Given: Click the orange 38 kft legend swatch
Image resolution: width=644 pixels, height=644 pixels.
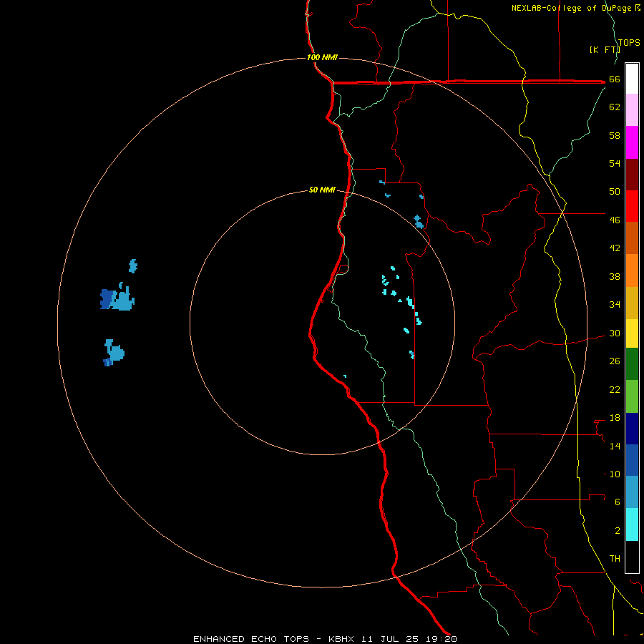Looking at the screenshot, I should pyautogui.click(x=632, y=270).
